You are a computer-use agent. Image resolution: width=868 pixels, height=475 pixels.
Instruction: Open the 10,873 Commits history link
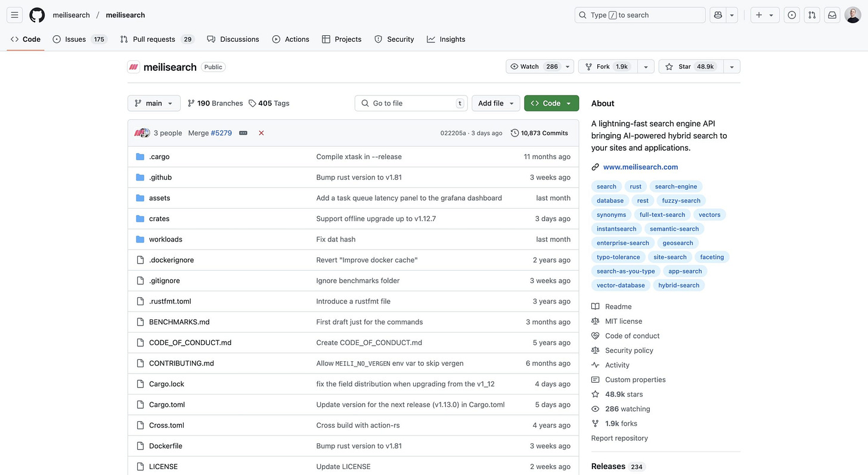(540, 133)
